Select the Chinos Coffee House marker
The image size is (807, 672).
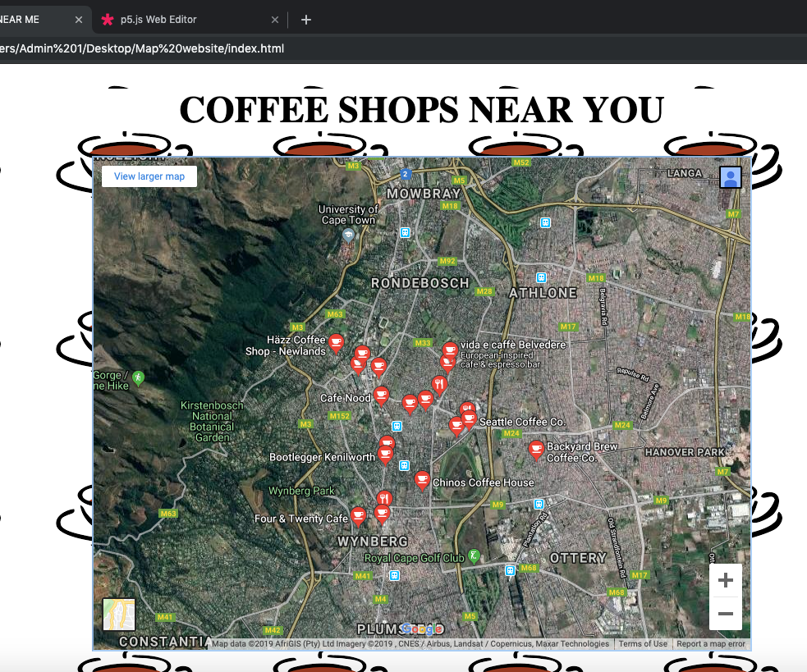click(422, 480)
